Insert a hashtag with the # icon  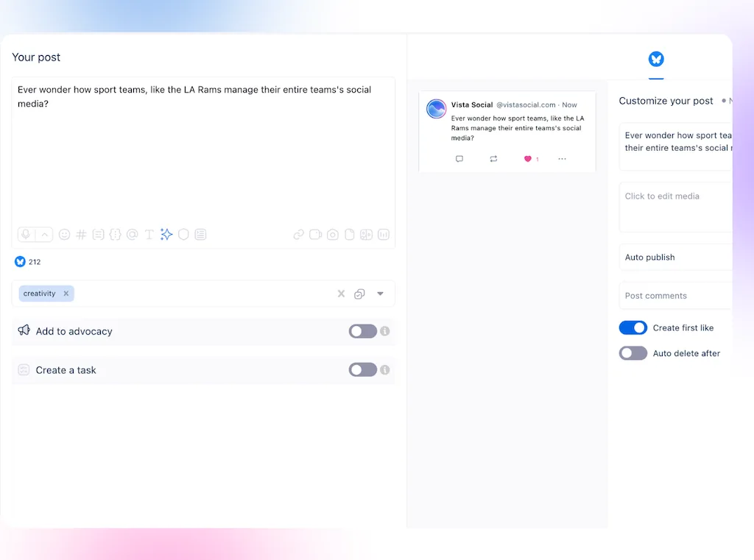(81, 235)
